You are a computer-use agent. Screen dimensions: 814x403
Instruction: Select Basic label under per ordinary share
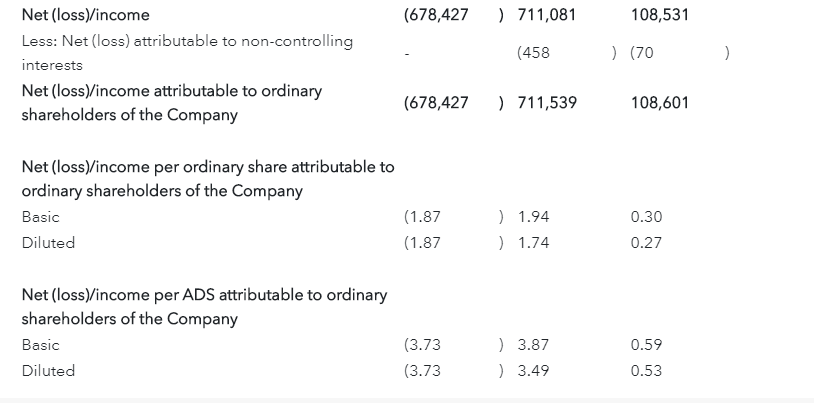point(40,217)
